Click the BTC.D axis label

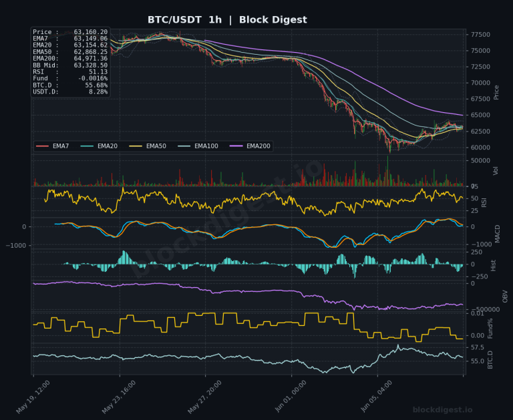pos(490,360)
